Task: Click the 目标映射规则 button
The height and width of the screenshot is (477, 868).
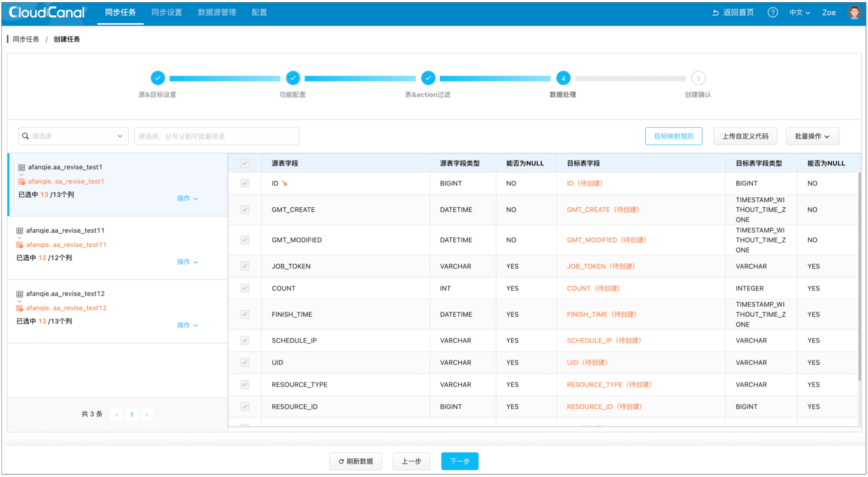Action: point(673,136)
